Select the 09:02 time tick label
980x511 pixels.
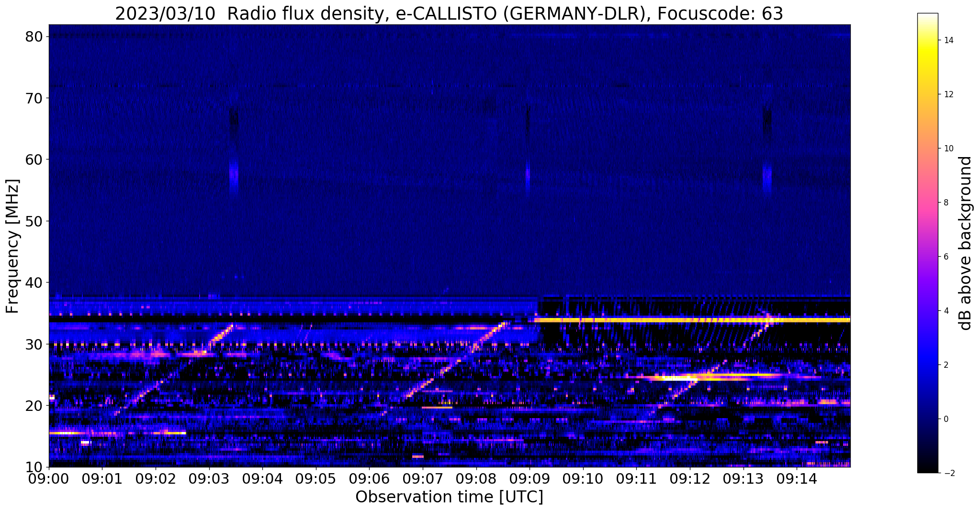[156, 478]
